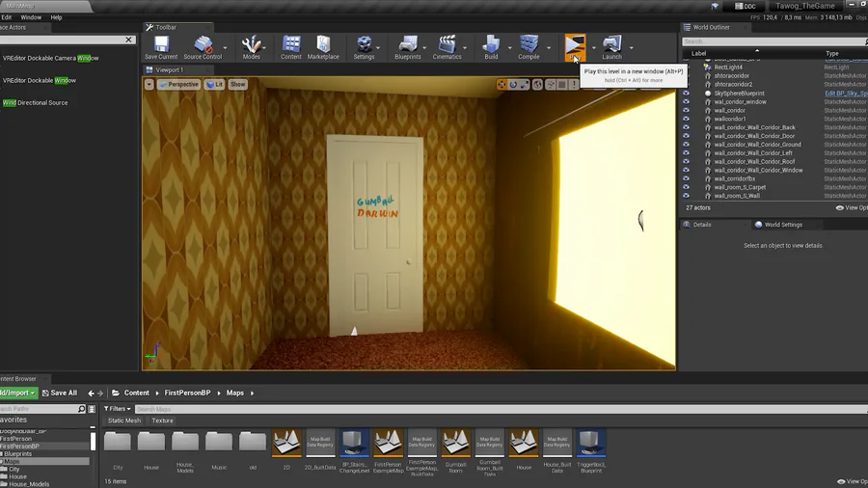Click the Play level button
This screenshot has height=488, width=868.
[575, 47]
